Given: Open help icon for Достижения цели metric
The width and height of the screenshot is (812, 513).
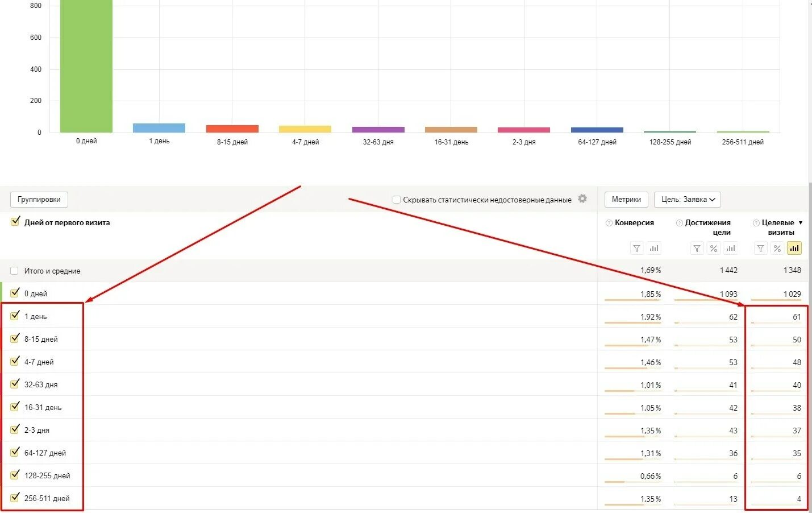Looking at the screenshot, I should (679, 223).
